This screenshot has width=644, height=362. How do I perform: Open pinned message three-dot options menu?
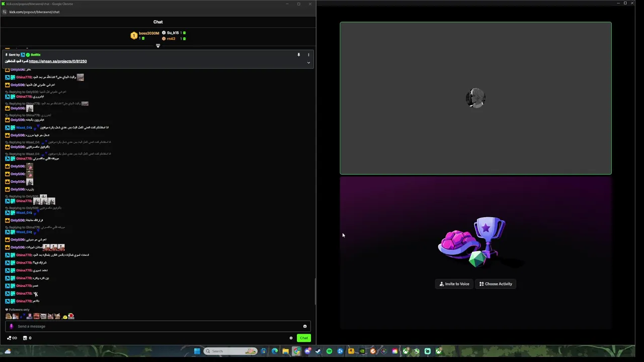pyautogui.click(x=308, y=55)
